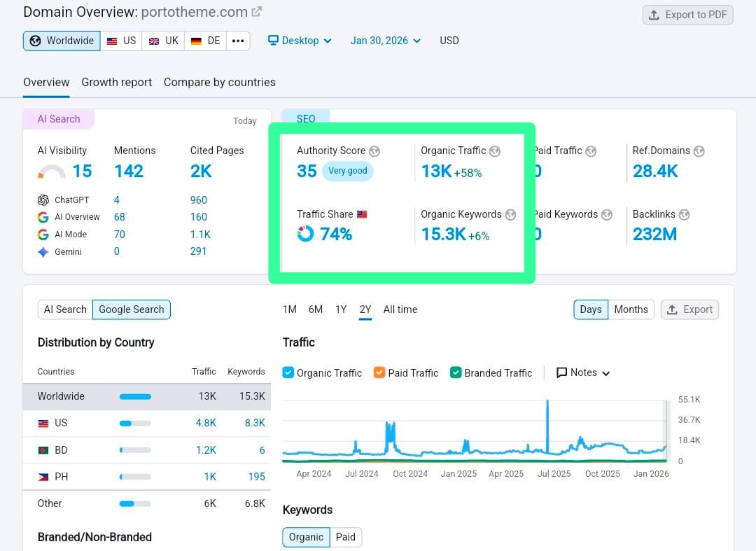Click US flag beside Traffic Share
Screen dimensions: 756x551
[362, 214]
